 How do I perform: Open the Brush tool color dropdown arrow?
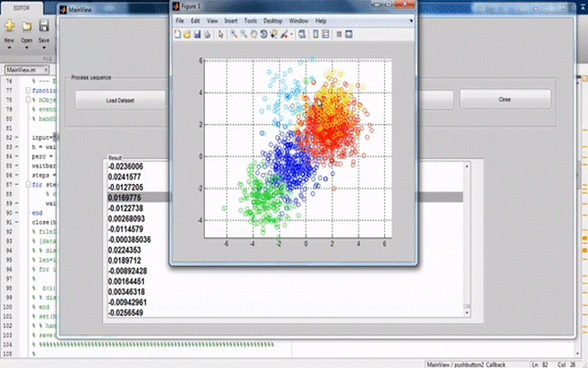click(292, 34)
